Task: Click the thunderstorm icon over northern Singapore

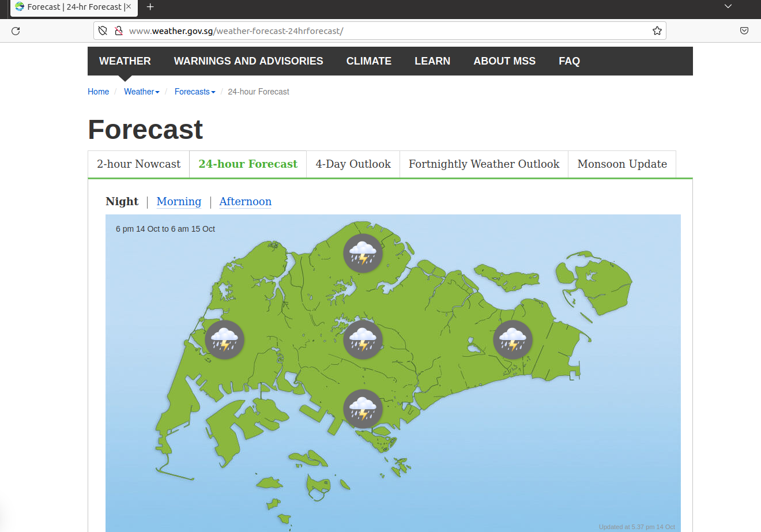Action: pos(363,253)
